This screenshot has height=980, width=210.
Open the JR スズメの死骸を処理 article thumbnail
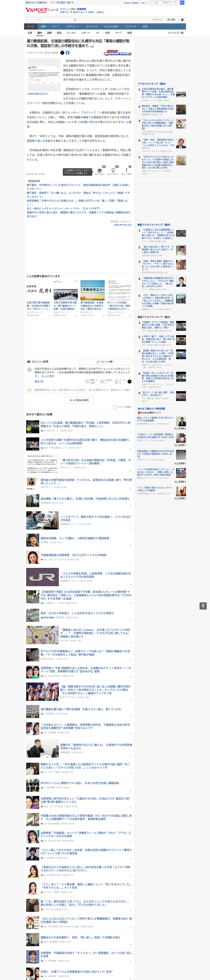42,577
